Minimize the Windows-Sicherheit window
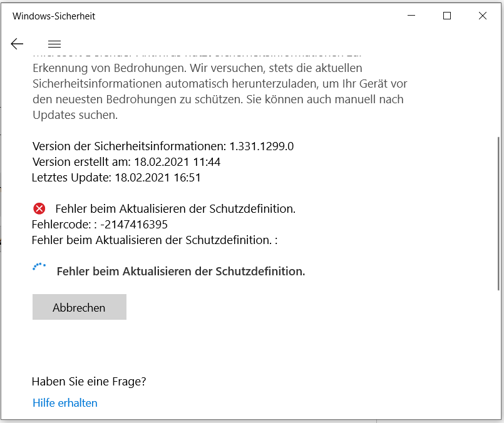This screenshot has height=423, width=504. (x=411, y=16)
